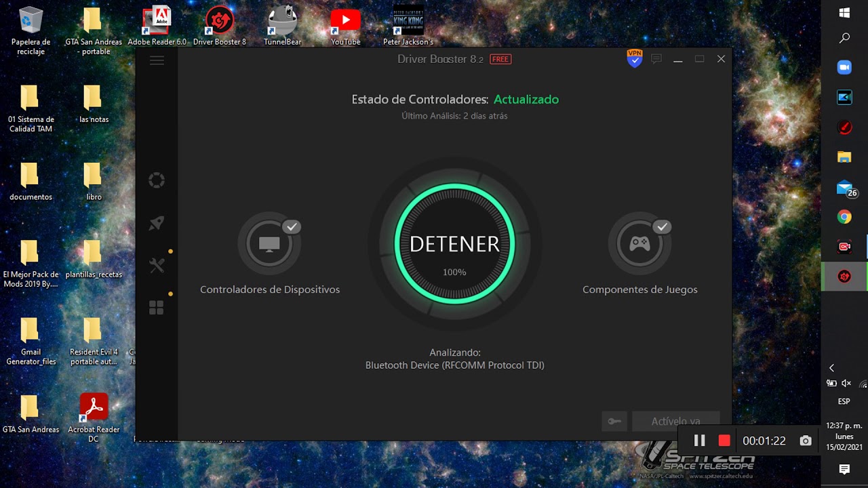Select the GTA San Andreas folder in bottom row
Viewport: 868px width, 488px height.
click(31, 414)
